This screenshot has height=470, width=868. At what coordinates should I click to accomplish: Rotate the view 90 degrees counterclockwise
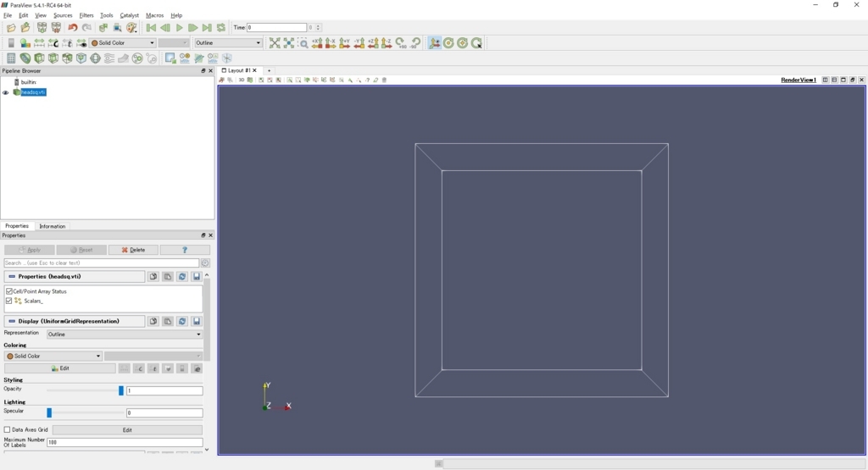(x=415, y=43)
